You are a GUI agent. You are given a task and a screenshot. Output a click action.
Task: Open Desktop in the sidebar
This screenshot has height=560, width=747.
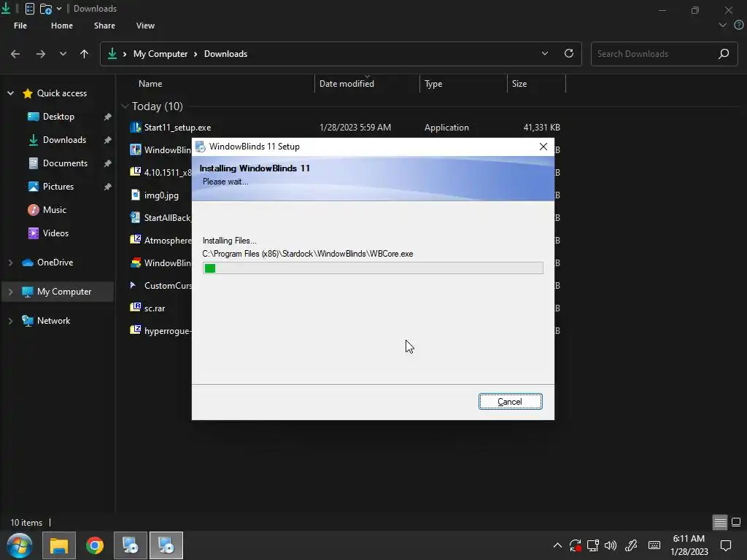tap(58, 117)
